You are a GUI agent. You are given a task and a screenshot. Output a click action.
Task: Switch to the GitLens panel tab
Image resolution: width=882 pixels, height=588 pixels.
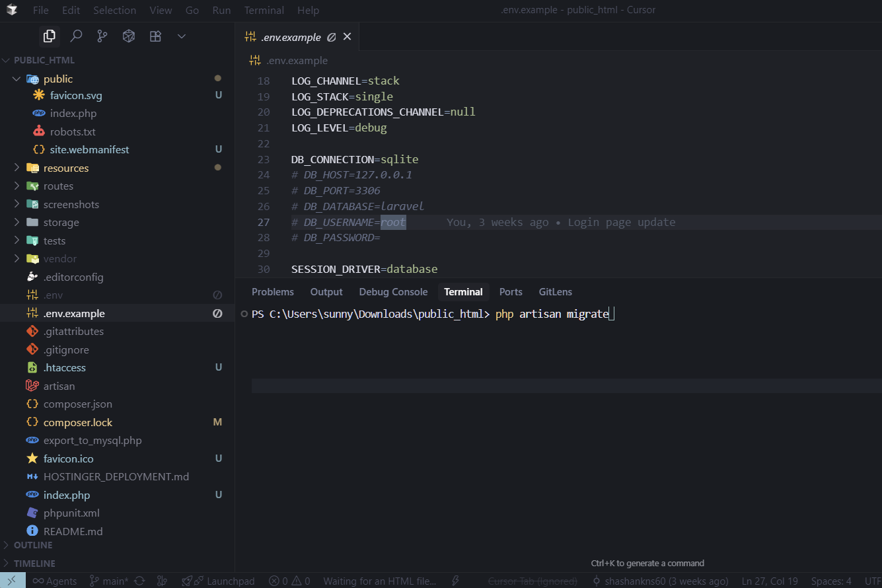pos(555,292)
